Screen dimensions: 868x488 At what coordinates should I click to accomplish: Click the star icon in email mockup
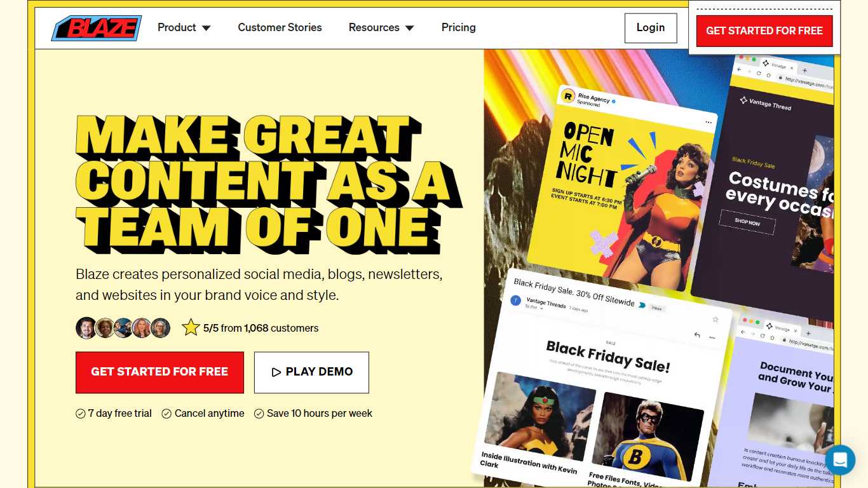click(715, 320)
